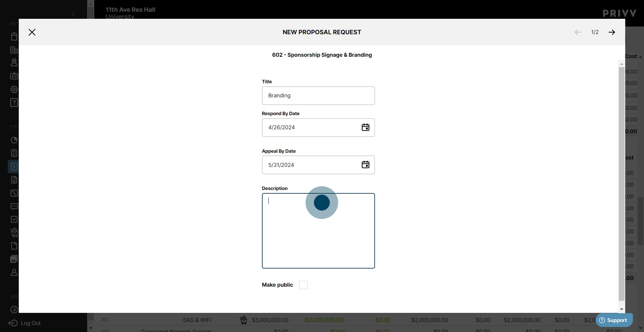
Task: Open the chat messages icon in sidebar
Action: [x=14, y=206]
